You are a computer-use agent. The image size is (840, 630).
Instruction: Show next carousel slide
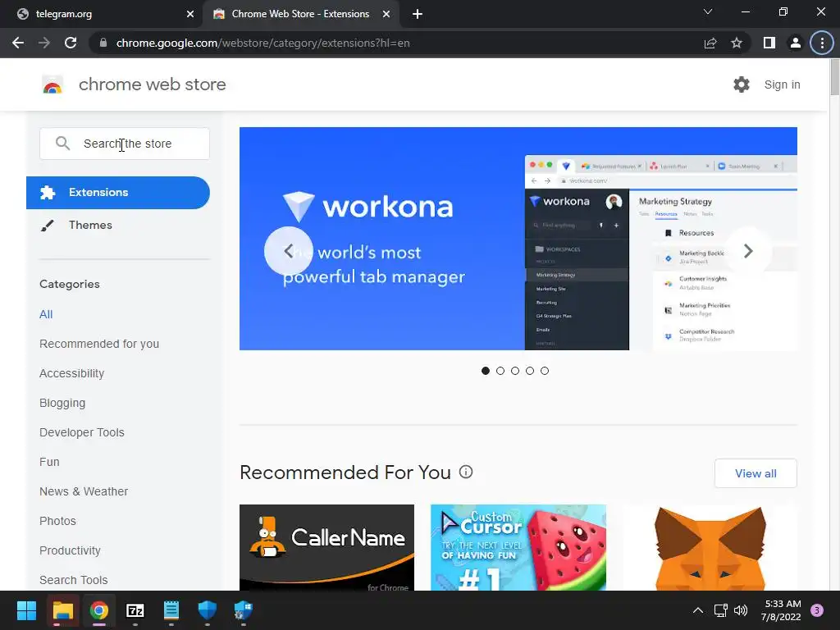click(748, 251)
